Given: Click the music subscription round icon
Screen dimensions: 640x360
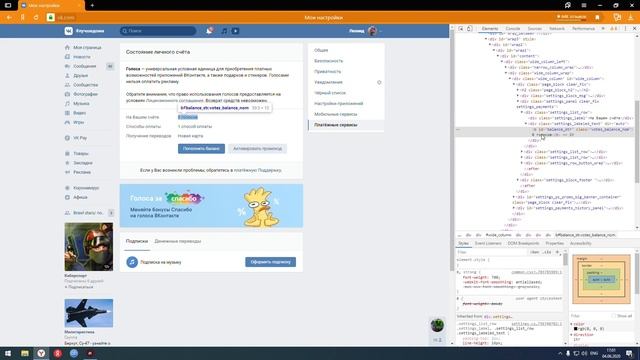Looking at the screenshot, I should [132, 262].
